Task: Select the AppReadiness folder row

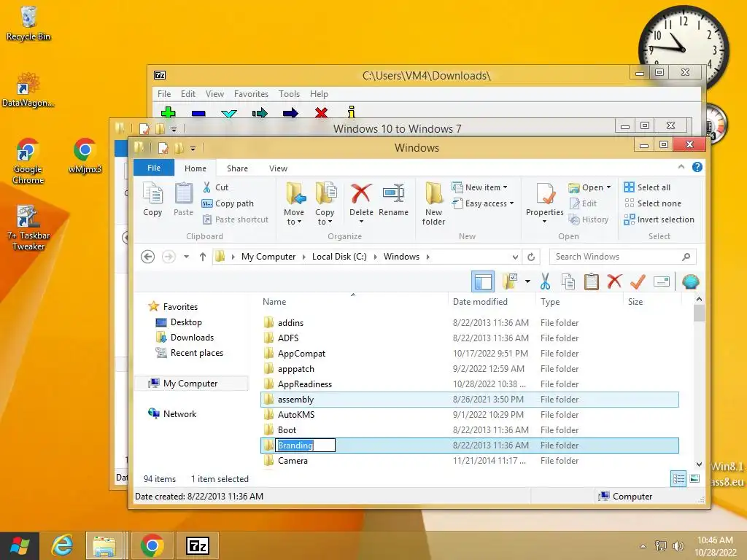Action: (x=470, y=384)
